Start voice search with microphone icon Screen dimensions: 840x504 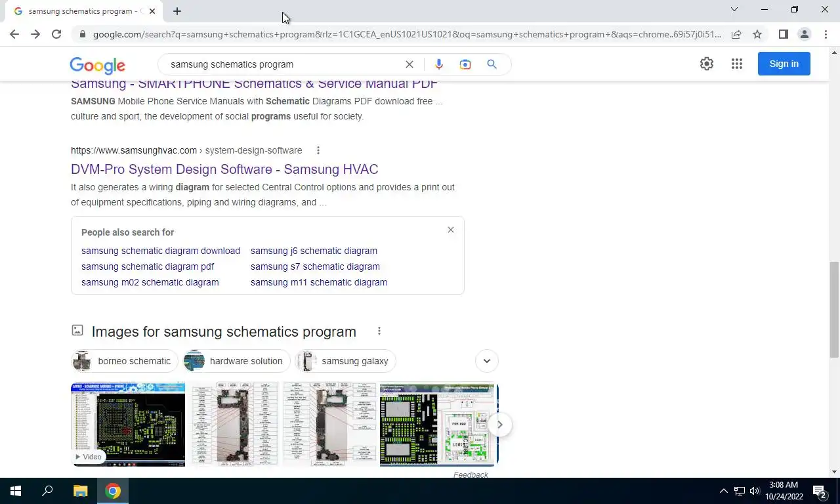439,64
